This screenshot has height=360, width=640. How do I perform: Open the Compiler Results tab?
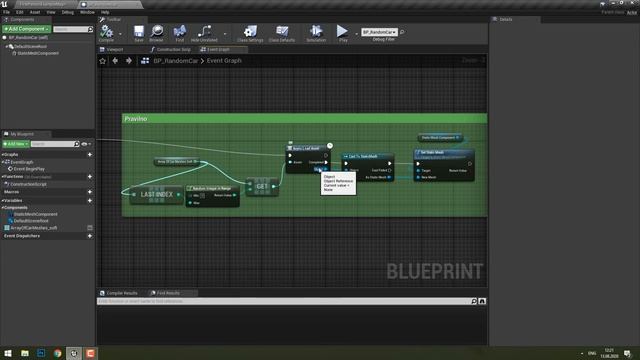click(x=119, y=293)
